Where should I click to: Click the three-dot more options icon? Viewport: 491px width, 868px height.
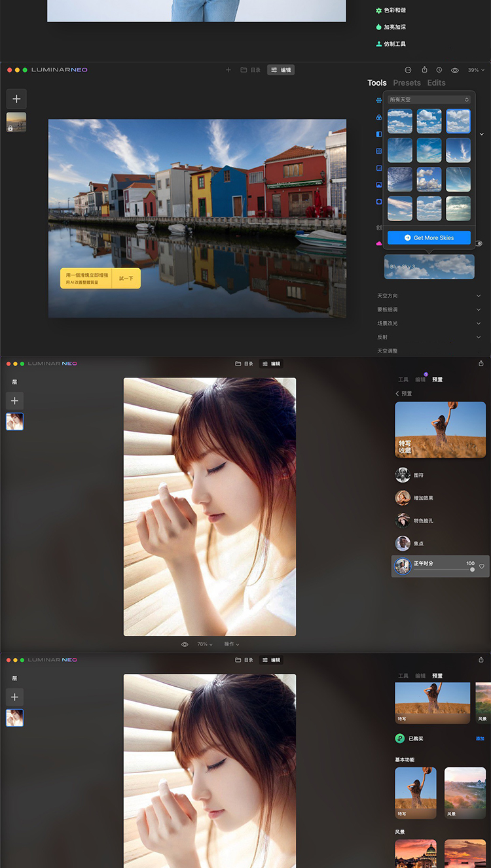[x=408, y=70]
